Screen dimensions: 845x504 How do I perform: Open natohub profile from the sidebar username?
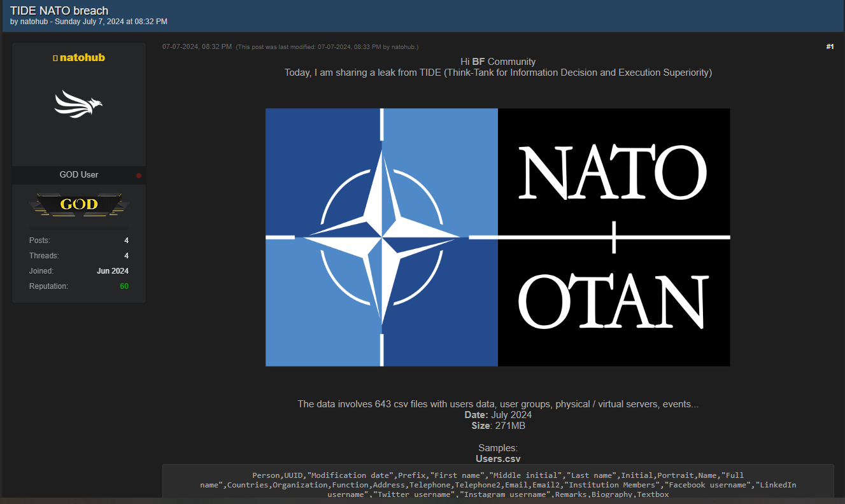click(82, 57)
